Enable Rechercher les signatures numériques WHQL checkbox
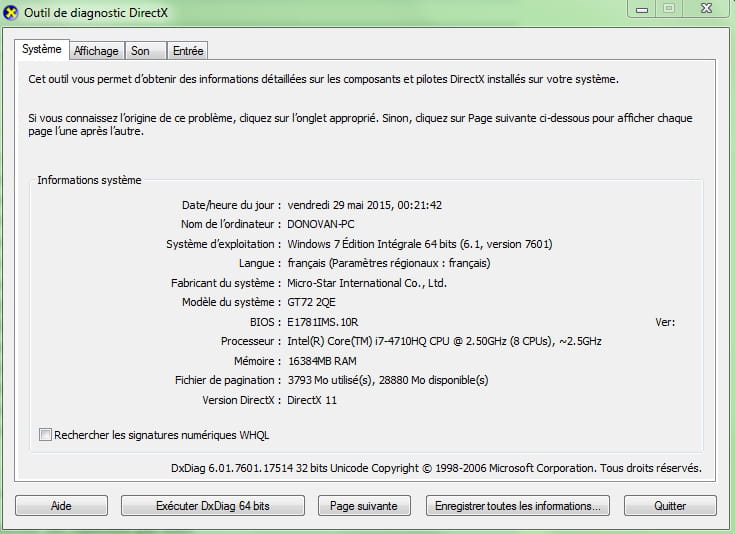 point(45,435)
